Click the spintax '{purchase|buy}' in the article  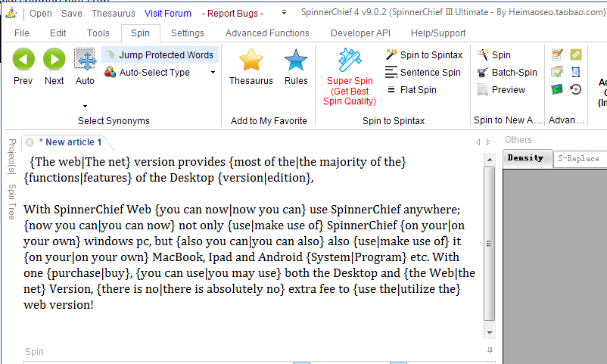tap(89, 273)
